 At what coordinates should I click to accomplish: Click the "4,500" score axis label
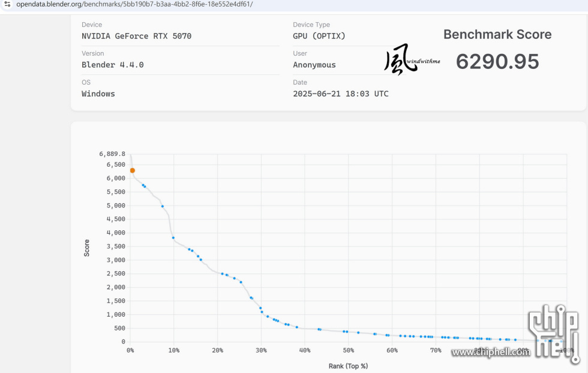tap(116, 219)
